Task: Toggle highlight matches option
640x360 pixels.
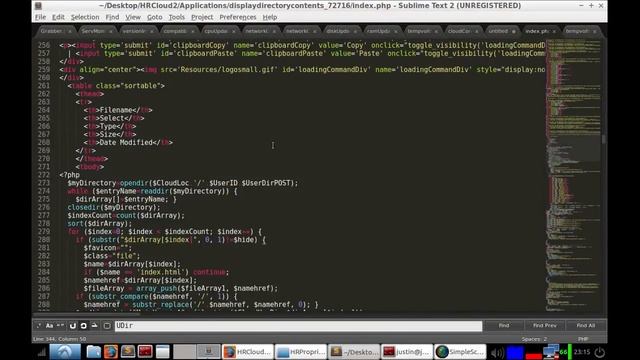Action: tap(107, 326)
